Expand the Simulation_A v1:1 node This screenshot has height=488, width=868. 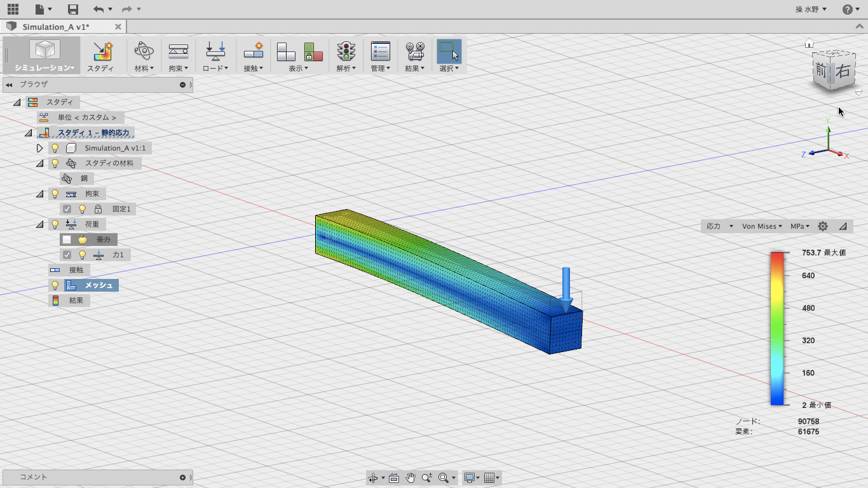(x=39, y=148)
